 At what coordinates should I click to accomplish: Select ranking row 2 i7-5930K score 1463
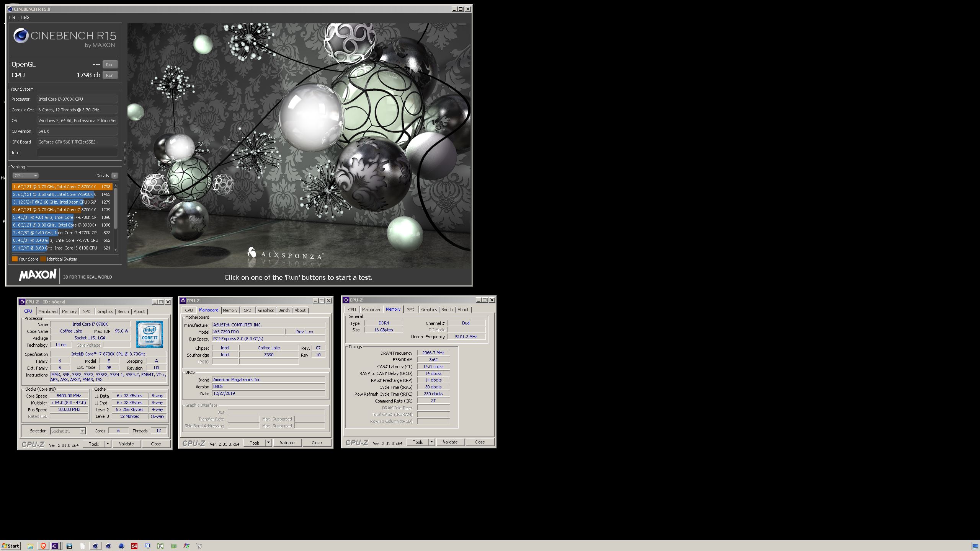(x=62, y=194)
